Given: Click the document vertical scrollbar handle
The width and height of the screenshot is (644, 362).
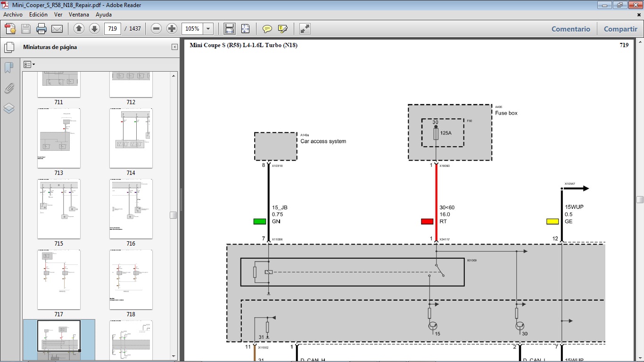Looking at the screenshot, I should [x=640, y=200].
